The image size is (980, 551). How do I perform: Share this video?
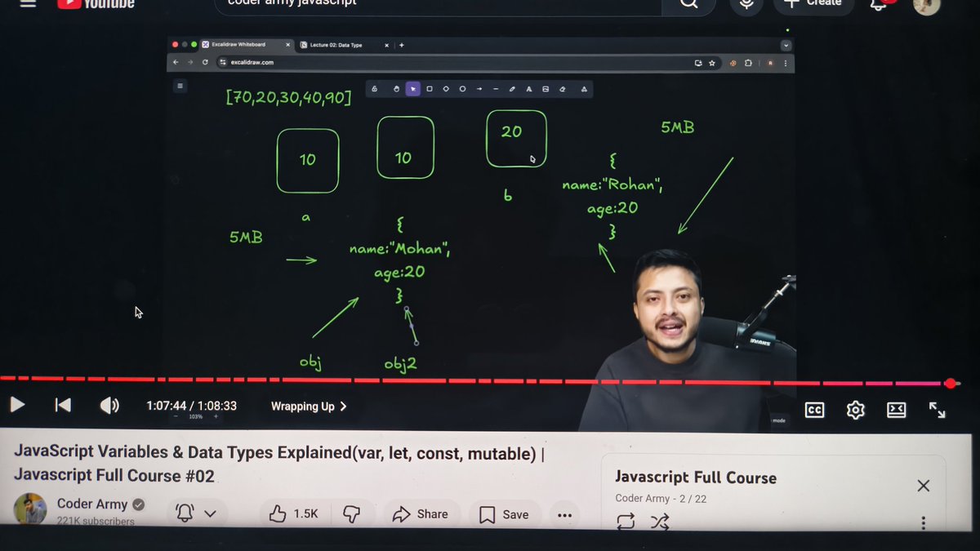click(421, 514)
